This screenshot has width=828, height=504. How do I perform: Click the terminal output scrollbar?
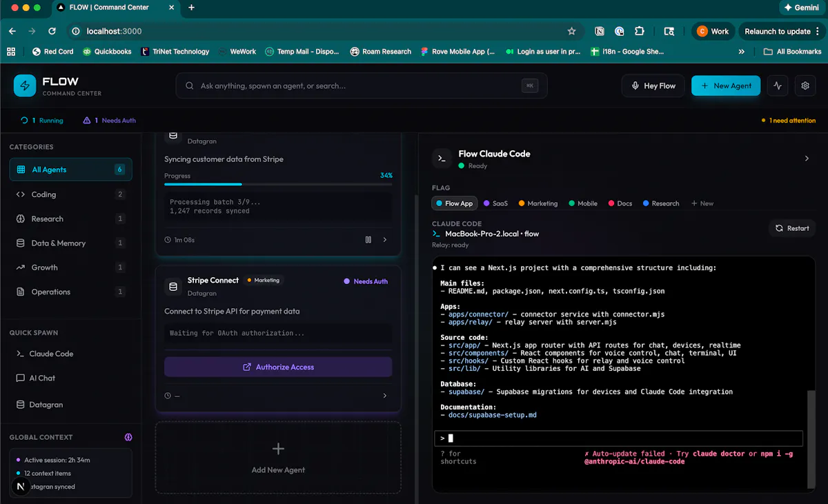[x=811, y=441]
